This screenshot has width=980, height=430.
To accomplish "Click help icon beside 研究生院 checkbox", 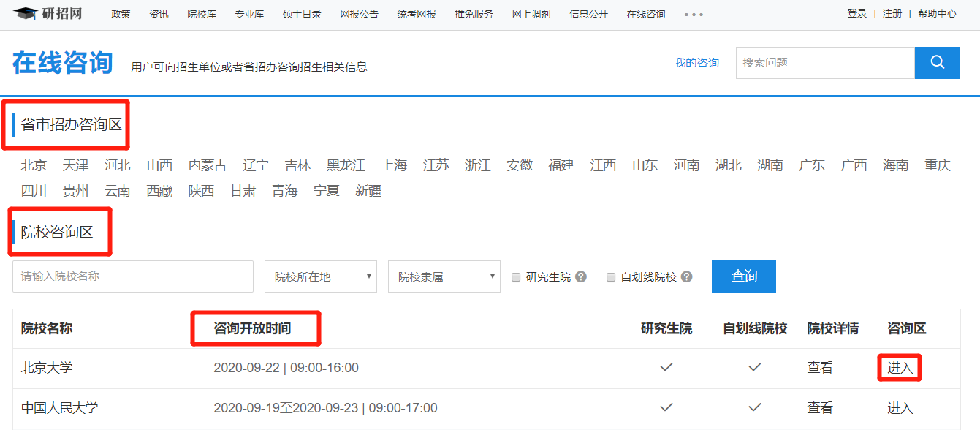I will pos(581,277).
